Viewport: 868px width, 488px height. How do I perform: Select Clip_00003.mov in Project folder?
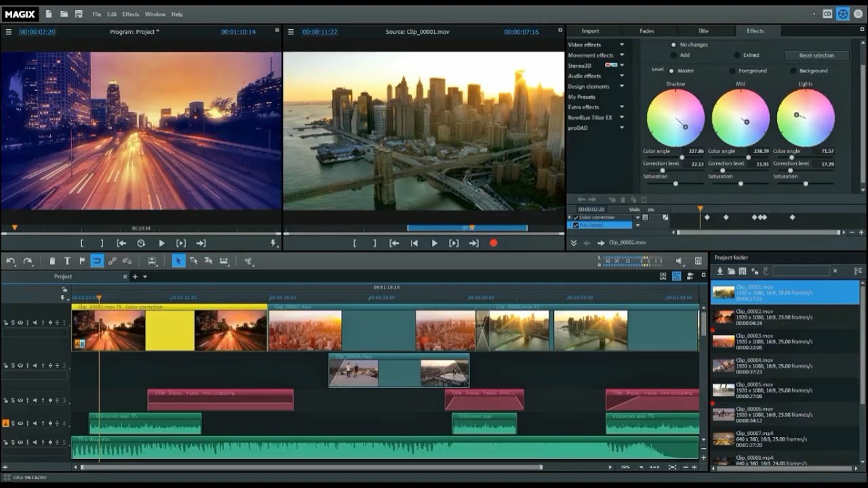(785, 341)
